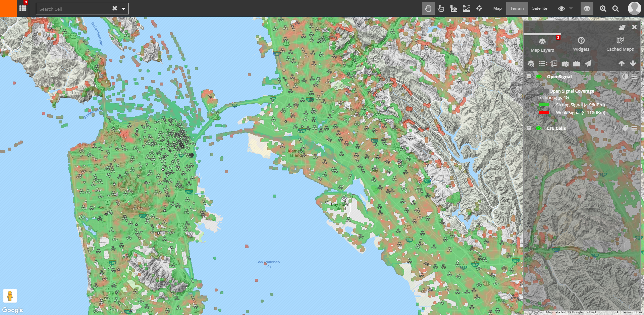Open the Map Layers tab

[x=542, y=45]
